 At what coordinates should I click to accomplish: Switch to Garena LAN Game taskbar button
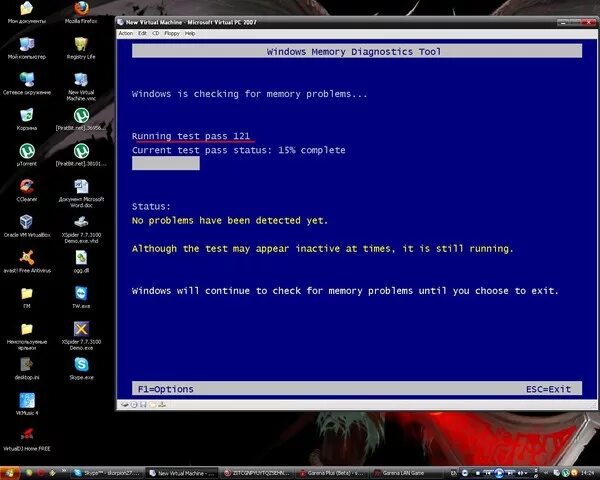click(408, 473)
